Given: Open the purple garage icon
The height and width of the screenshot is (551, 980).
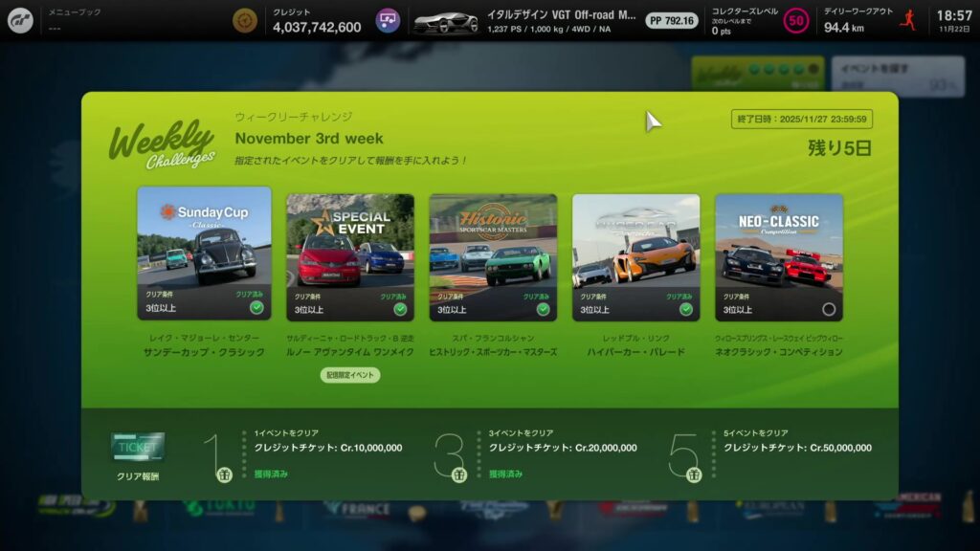Looking at the screenshot, I should pyautogui.click(x=387, y=20).
